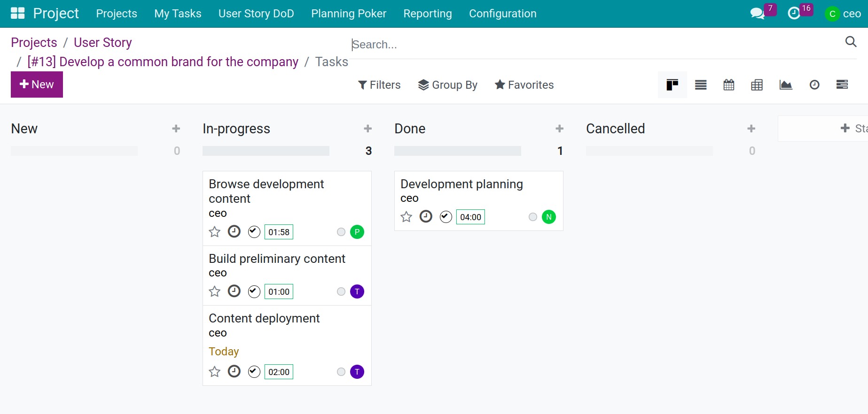868x414 pixels.
Task: Switch to List view
Action: coord(701,85)
